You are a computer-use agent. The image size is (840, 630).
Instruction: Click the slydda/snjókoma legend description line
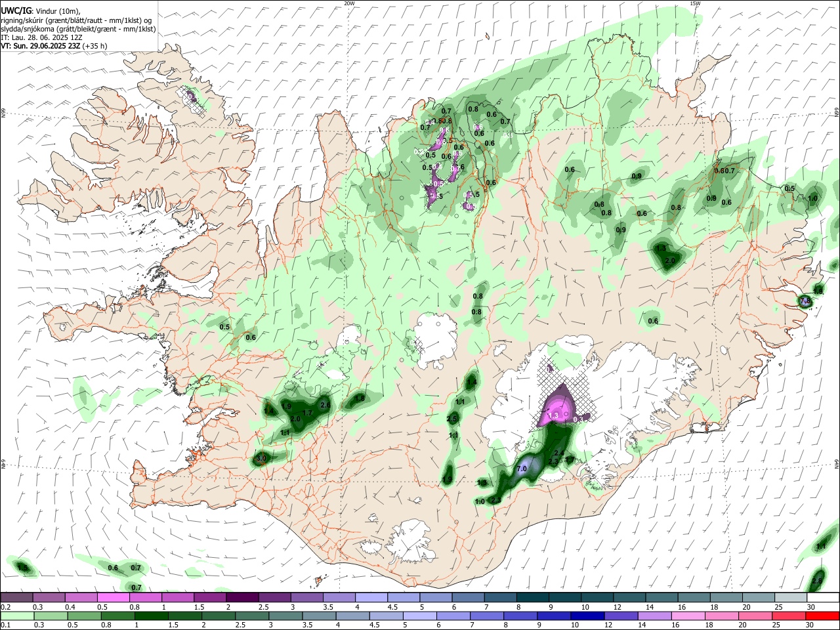pos(78,29)
